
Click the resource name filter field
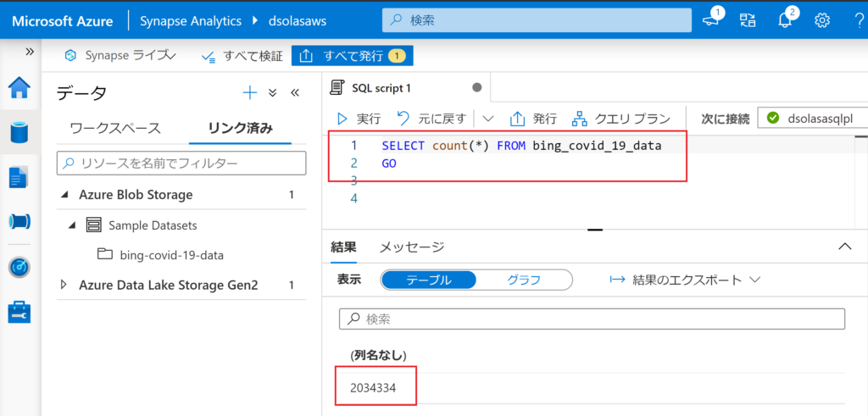[x=181, y=163]
